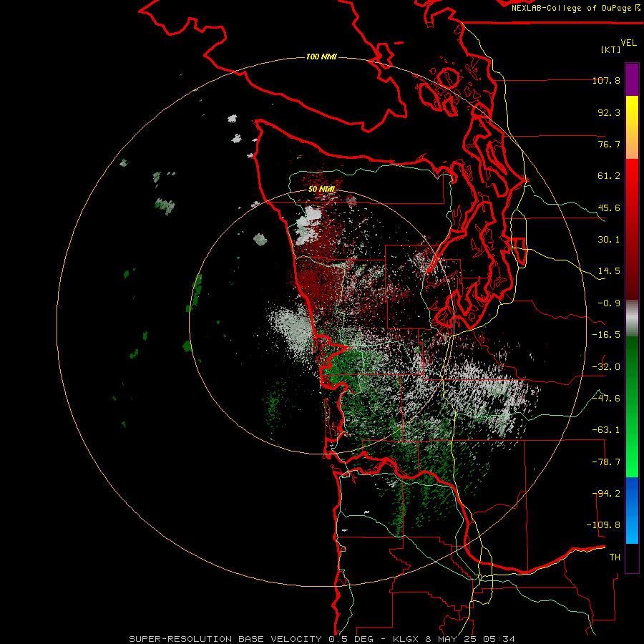The width and height of the screenshot is (644, 644).
Task: Select the -109.8 legend value
Action: pos(603,525)
